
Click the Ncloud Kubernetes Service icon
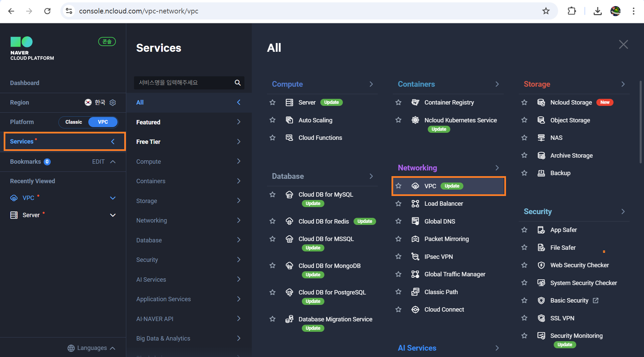(x=415, y=120)
